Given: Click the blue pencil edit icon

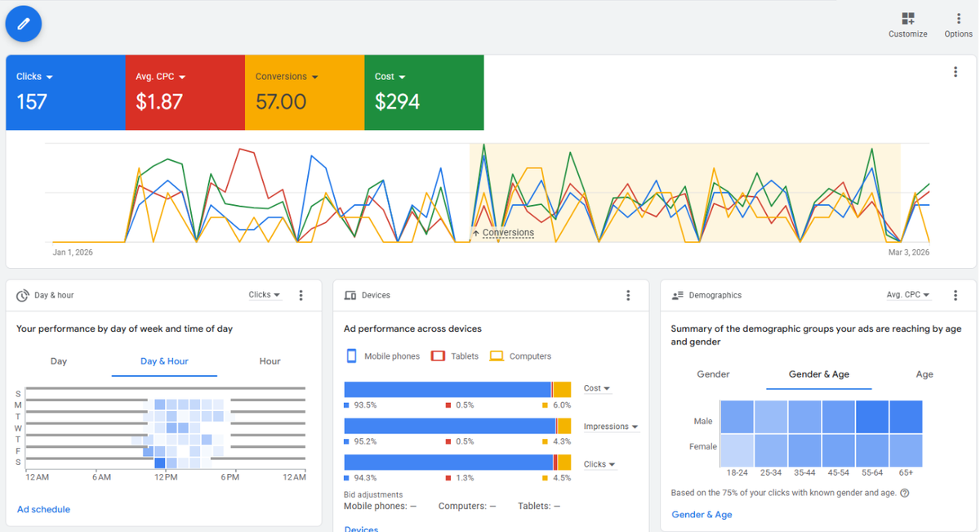Looking at the screenshot, I should click(23, 24).
